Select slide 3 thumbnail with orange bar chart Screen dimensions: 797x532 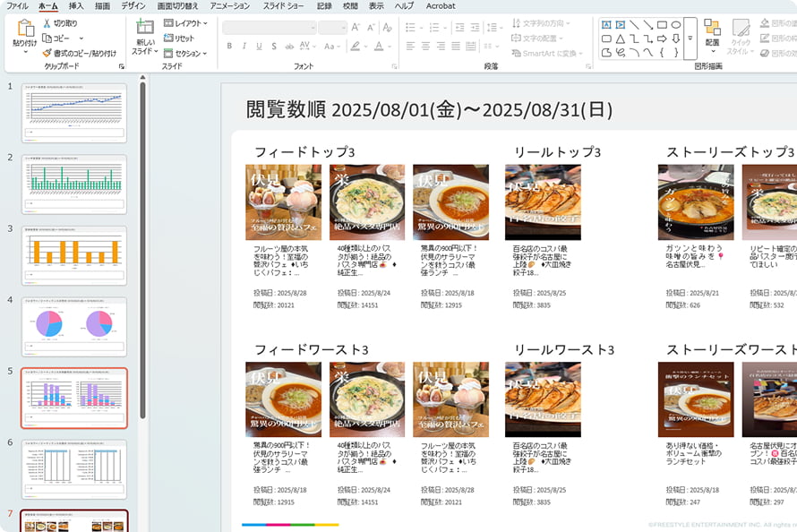coord(74,255)
